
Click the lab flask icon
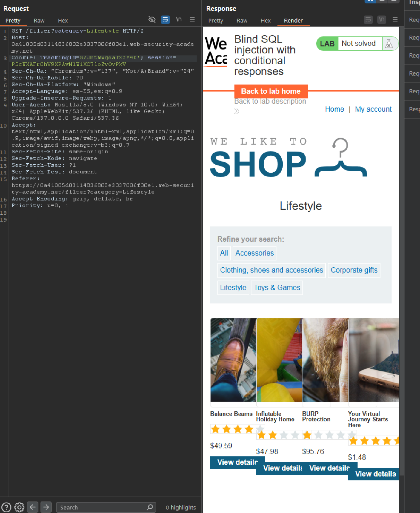[389, 44]
